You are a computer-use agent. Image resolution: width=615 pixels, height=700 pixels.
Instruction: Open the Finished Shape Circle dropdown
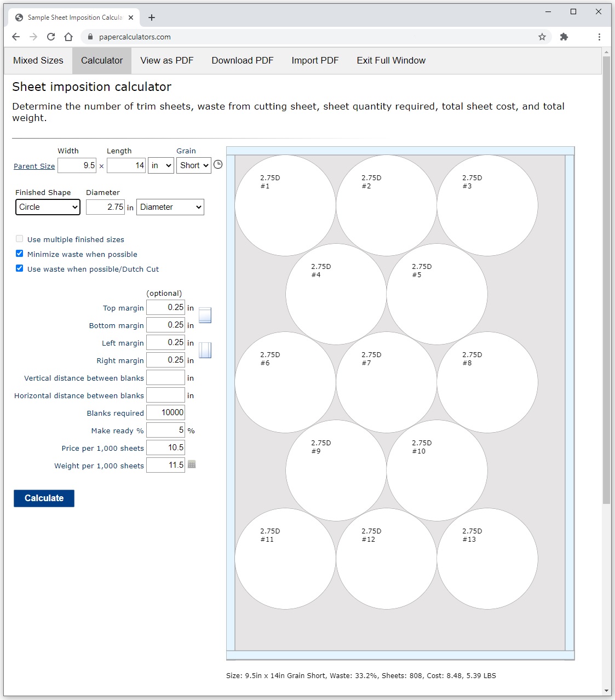(48, 207)
